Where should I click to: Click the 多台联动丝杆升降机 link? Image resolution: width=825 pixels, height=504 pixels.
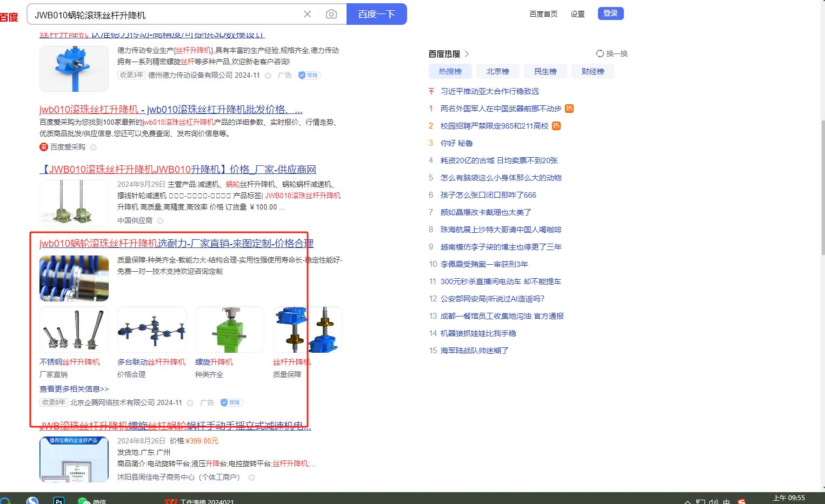click(x=151, y=362)
